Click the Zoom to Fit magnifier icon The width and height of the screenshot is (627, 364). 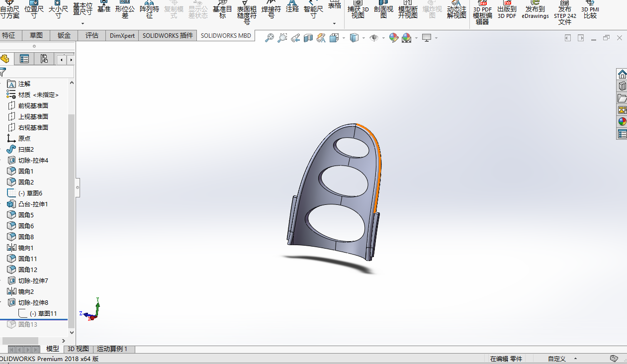[x=269, y=38]
